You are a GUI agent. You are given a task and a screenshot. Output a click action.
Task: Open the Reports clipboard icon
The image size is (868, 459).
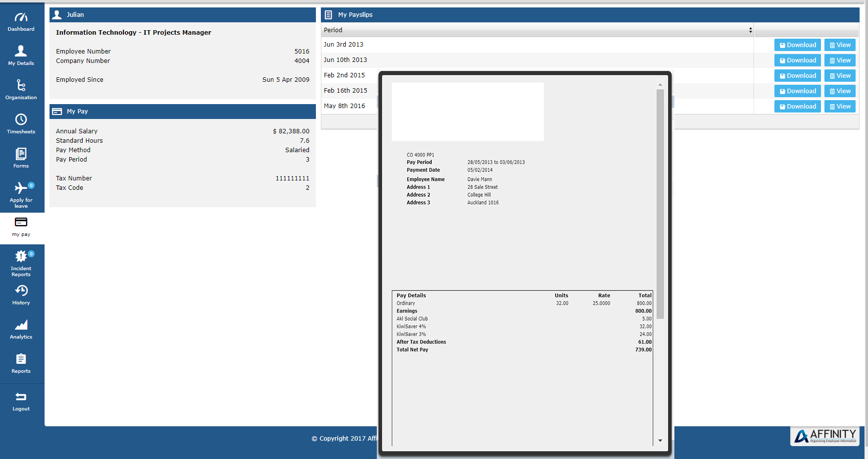tap(21, 359)
